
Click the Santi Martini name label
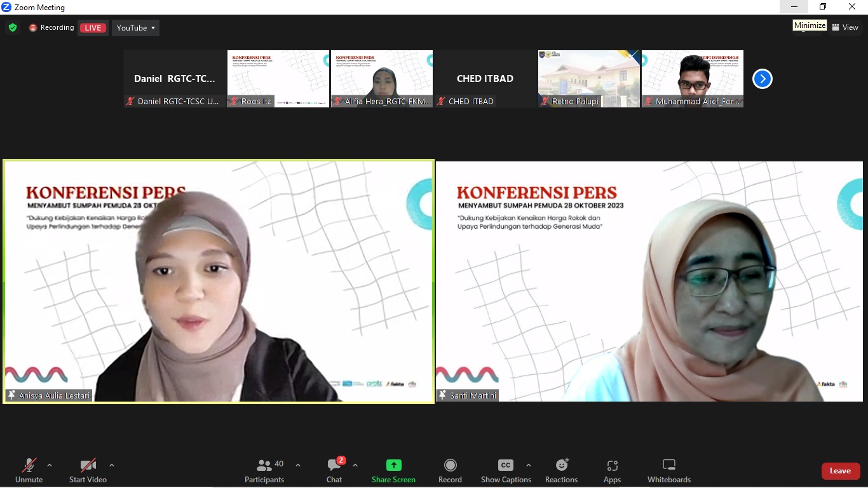click(x=473, y=396)
